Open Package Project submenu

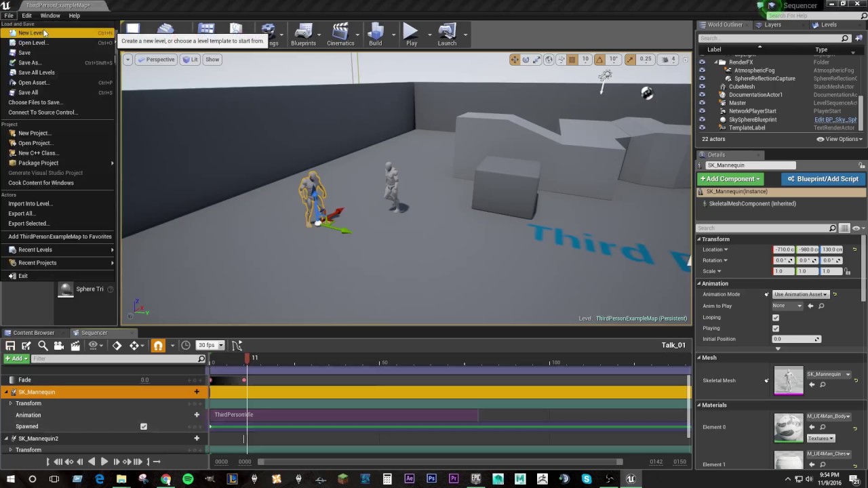[x=58, y=163]
